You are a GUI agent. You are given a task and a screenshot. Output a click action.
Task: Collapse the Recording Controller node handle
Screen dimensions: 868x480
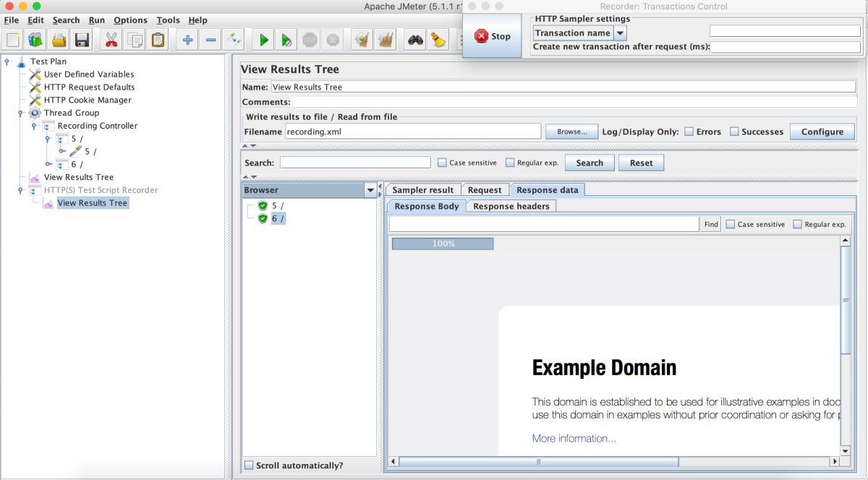pos(34,126)
